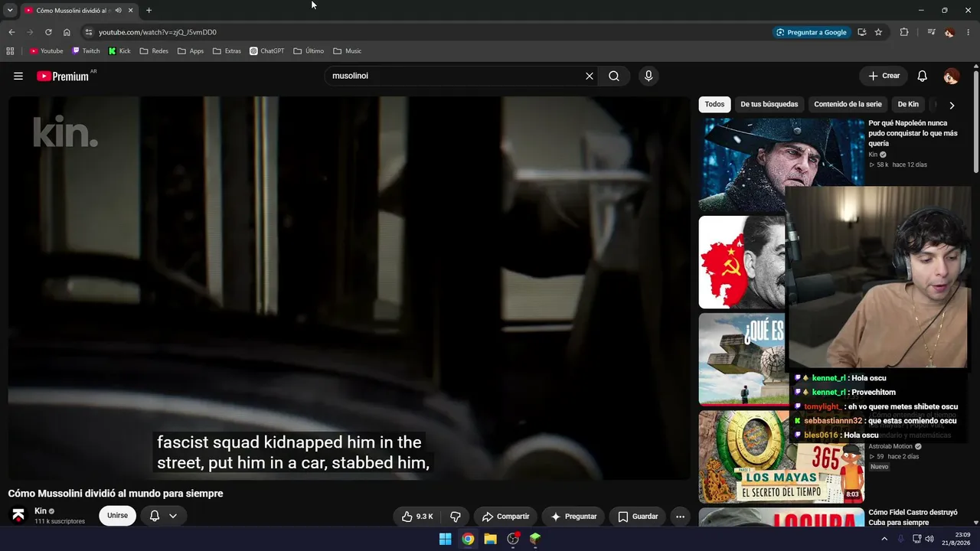
Task: Open the ChatGPT bookmark
Action: [x=266, y=51]
